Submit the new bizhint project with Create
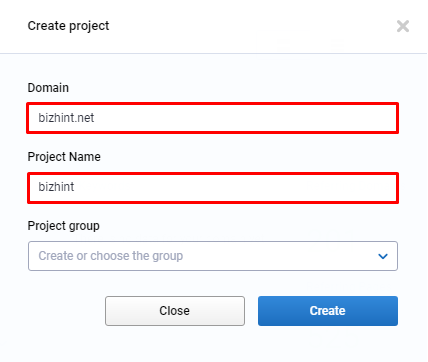Screen dimensions: 428x362 tap(328, 311)
